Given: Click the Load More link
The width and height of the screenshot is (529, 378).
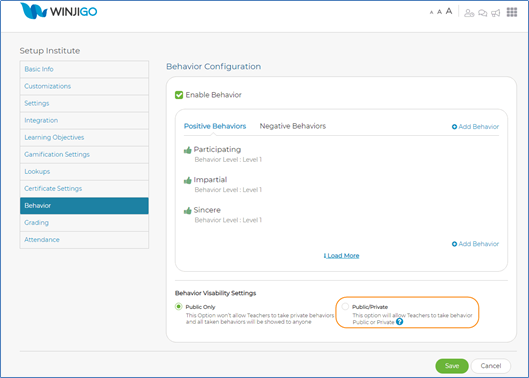Looking at the screenshot, I should (x=341, y=255).
